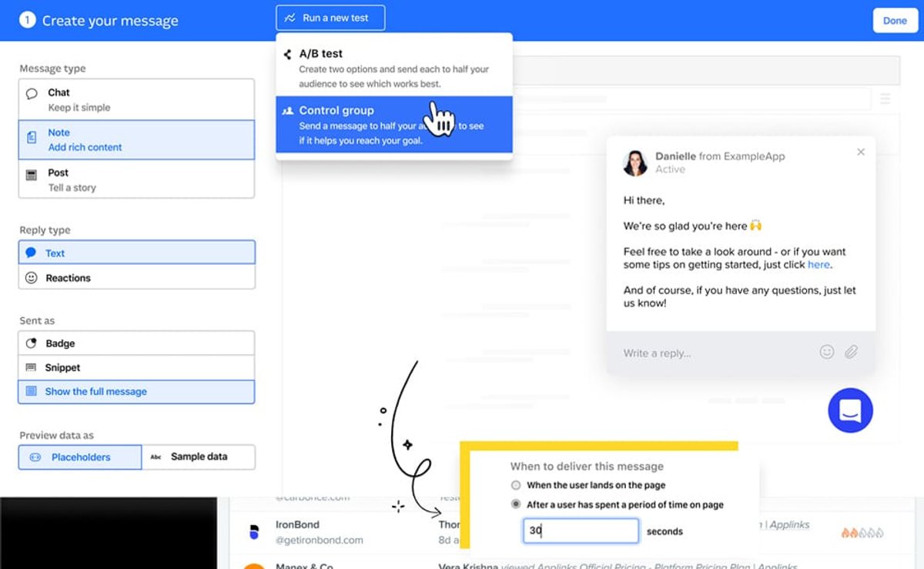Viewport: 924px width, 569px height.
Task: Click the hamburger lines icon near top right
Action: (885, 99)
